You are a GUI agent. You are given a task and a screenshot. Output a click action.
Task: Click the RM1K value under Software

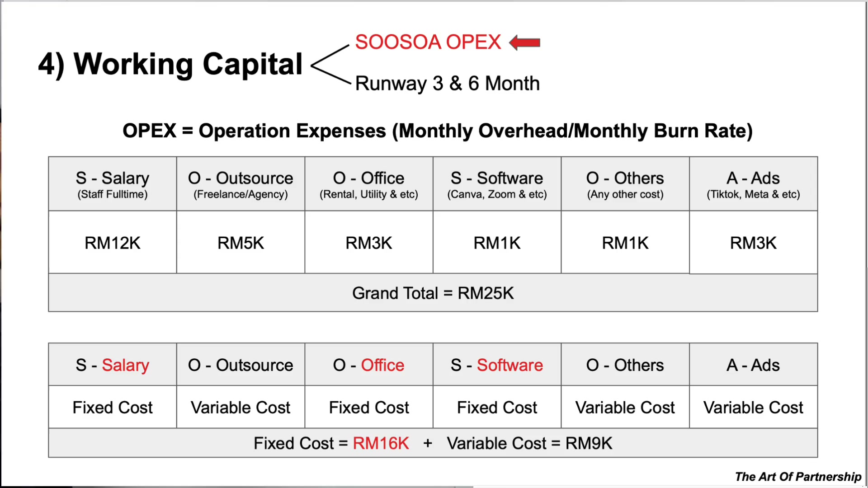point(497,243)
